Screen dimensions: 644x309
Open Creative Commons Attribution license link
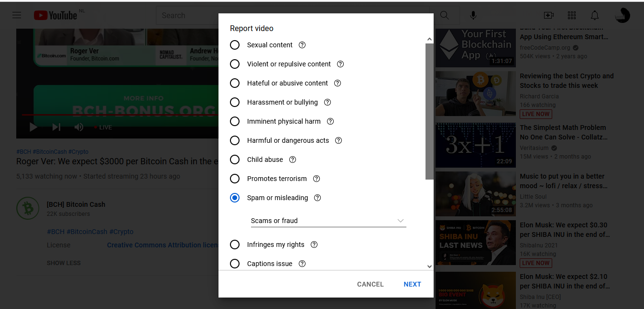163,245
